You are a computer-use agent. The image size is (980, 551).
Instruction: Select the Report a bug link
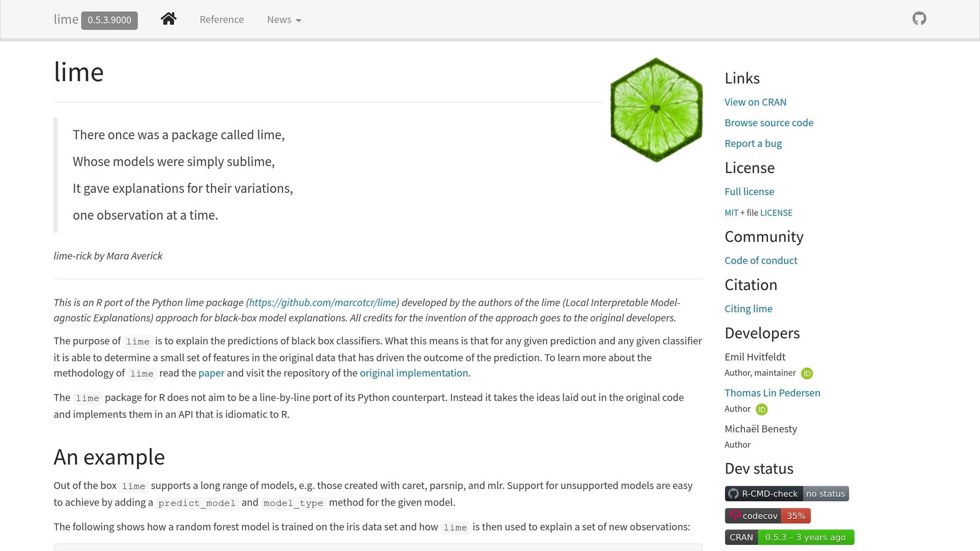point(753,143)
